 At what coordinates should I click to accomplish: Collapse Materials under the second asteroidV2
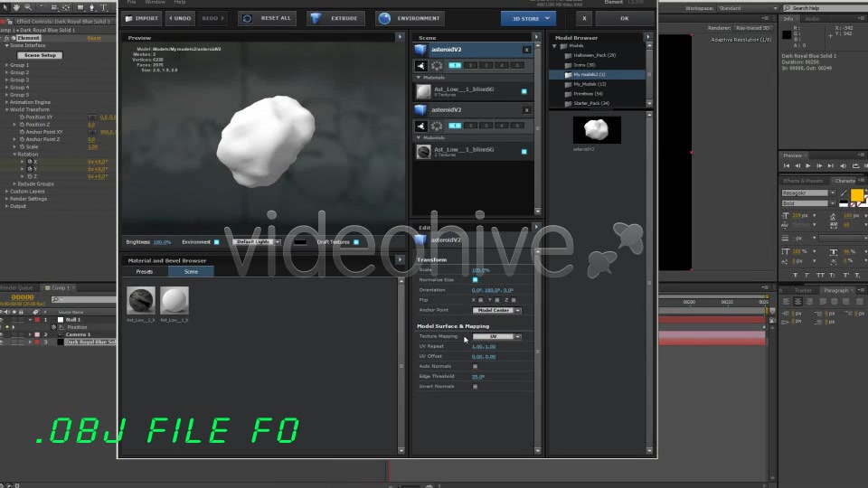tap(419, 137)
